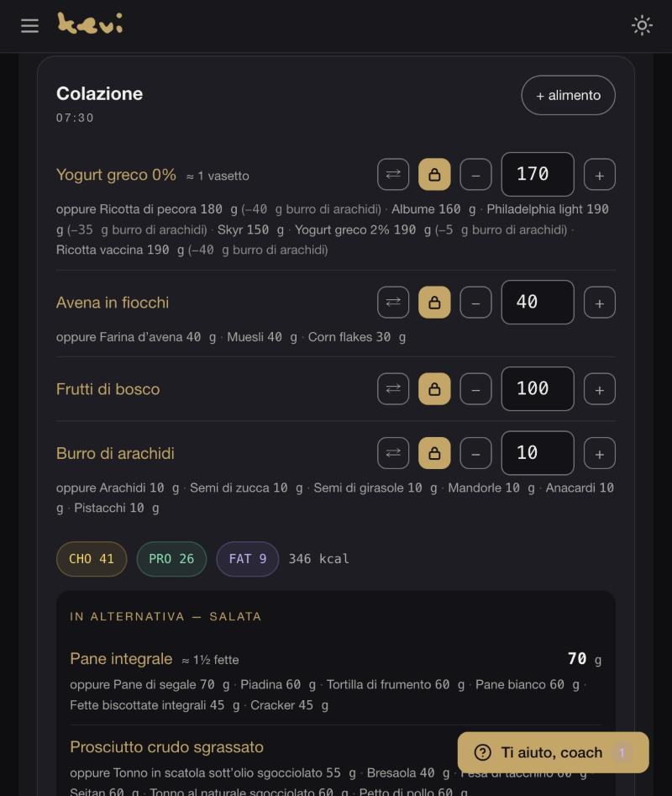
Task: Increase Frutti di bosco quantity
Action: pyautogui.click(x=600, y=389)
